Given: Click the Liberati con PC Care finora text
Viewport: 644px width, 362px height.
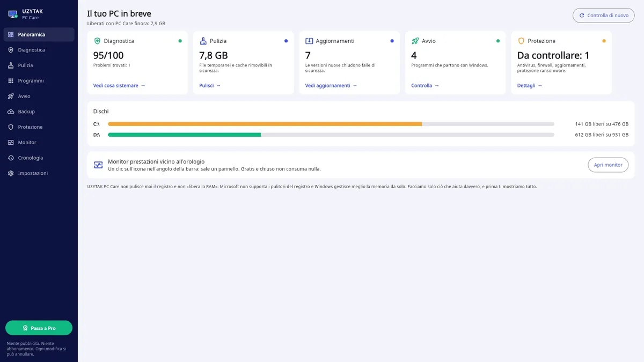Looking at the screenshot, I should click(126, 24).
